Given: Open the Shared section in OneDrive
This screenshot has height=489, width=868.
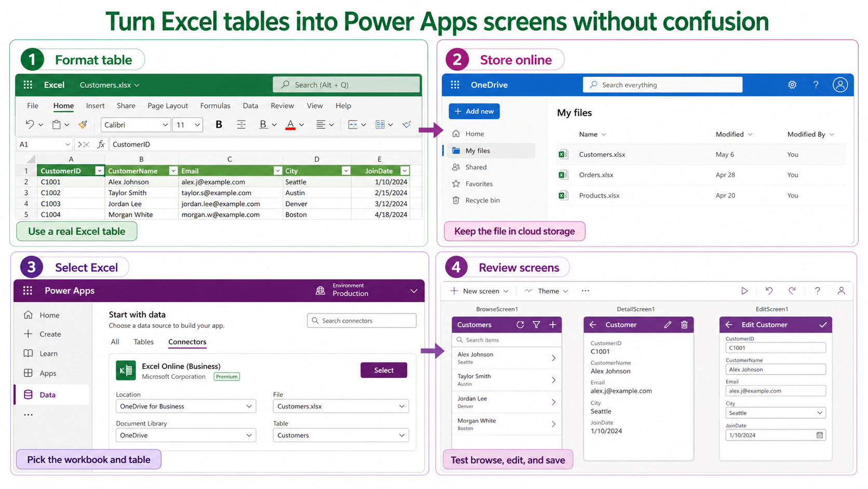Looking at the screenshot, I should (469, 167).
